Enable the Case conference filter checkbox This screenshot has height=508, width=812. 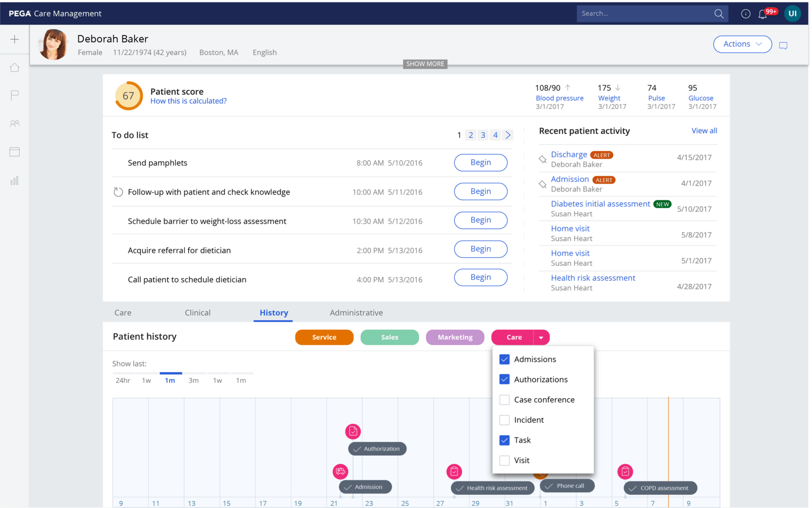point(504,400)
